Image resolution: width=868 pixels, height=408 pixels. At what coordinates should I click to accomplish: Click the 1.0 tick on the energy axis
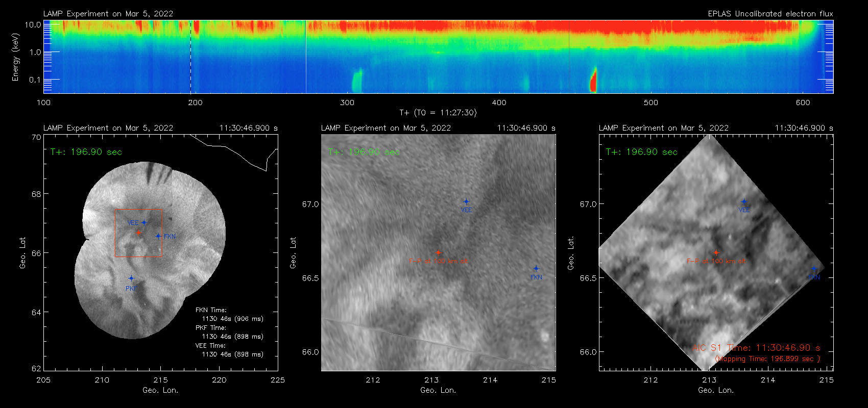35,52
